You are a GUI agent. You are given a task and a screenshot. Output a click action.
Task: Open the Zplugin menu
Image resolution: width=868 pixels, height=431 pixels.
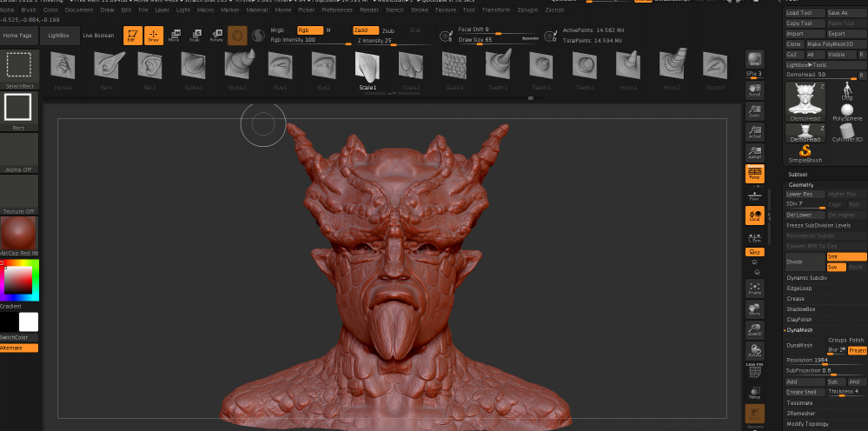click(528, 10)
